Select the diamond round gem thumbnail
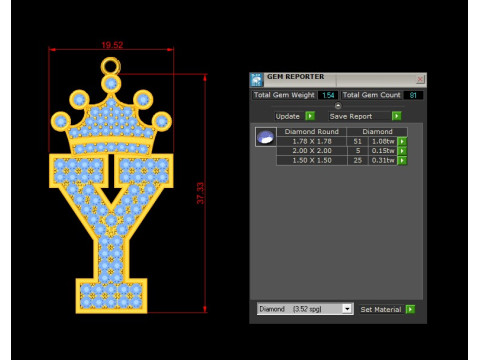 point(266,137)
